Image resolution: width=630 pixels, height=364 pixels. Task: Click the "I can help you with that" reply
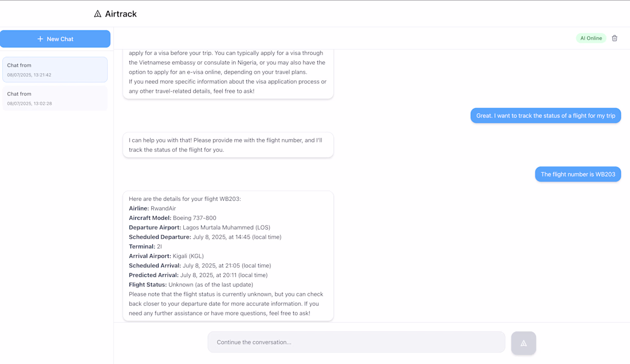(228, 145)
